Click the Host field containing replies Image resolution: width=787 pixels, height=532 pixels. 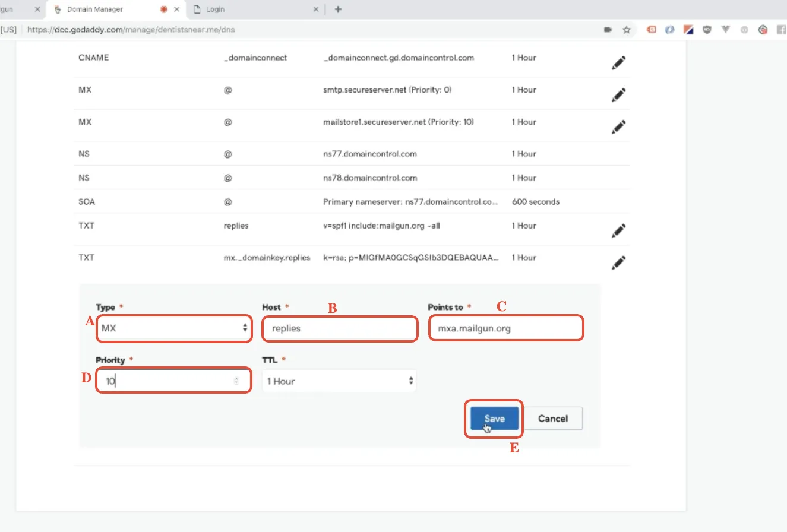[340, 328]
